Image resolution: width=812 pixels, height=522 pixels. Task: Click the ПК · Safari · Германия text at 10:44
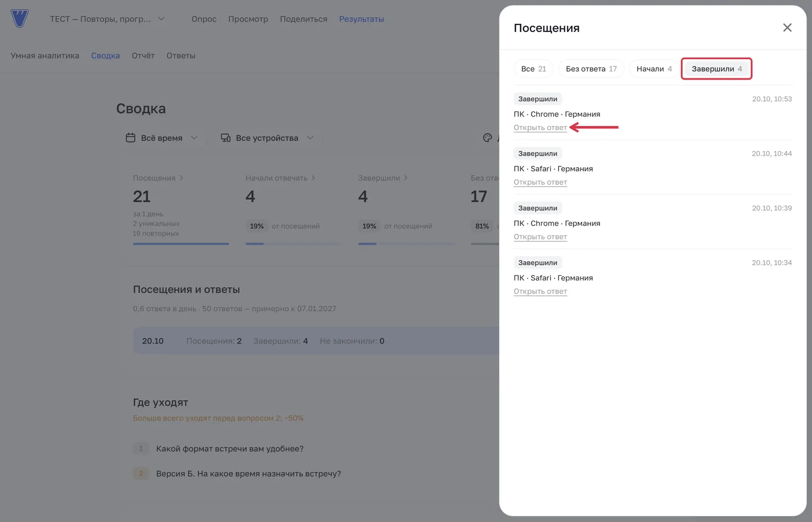(553, 169)
